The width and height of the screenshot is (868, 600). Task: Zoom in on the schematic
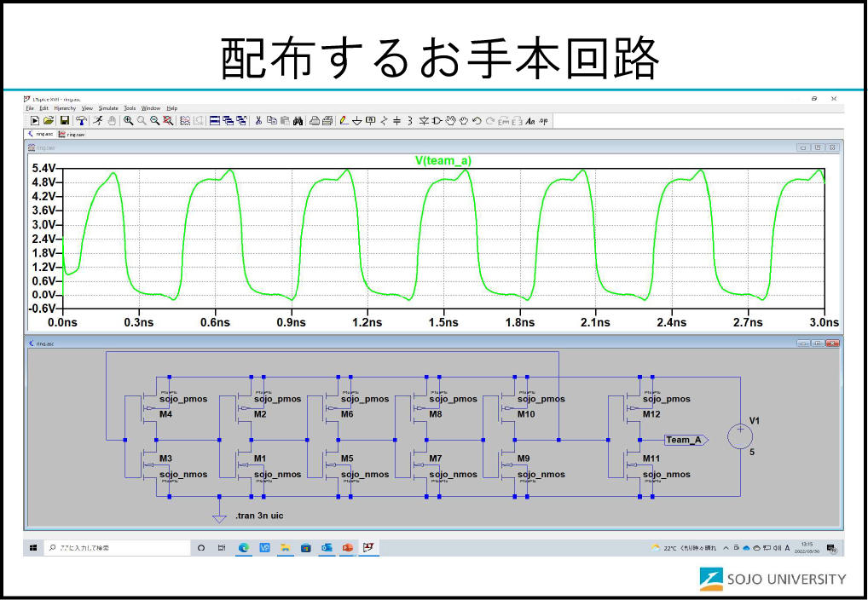tap(127, 120)
